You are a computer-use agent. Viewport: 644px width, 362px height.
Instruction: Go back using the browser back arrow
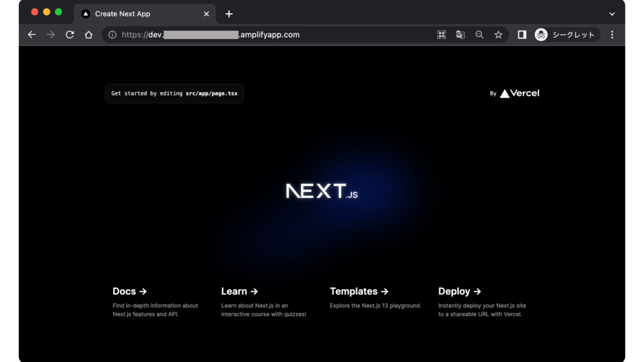point(31,35)
